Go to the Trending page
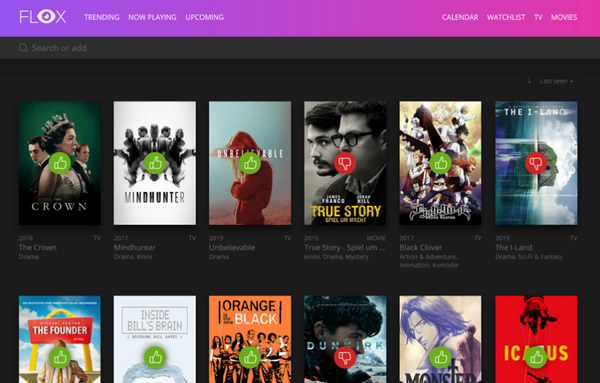The height and width of the screenshot is (383, 600). (x=102, y=17)
